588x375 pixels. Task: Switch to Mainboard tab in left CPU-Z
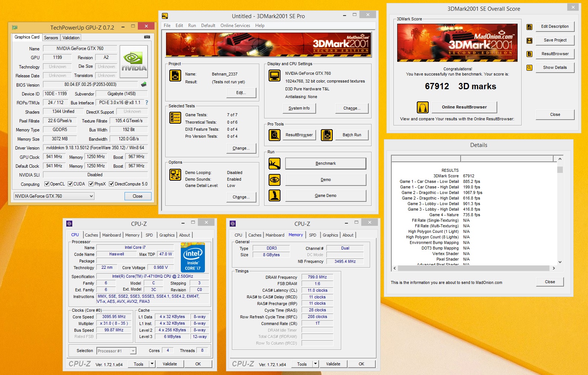112,235
